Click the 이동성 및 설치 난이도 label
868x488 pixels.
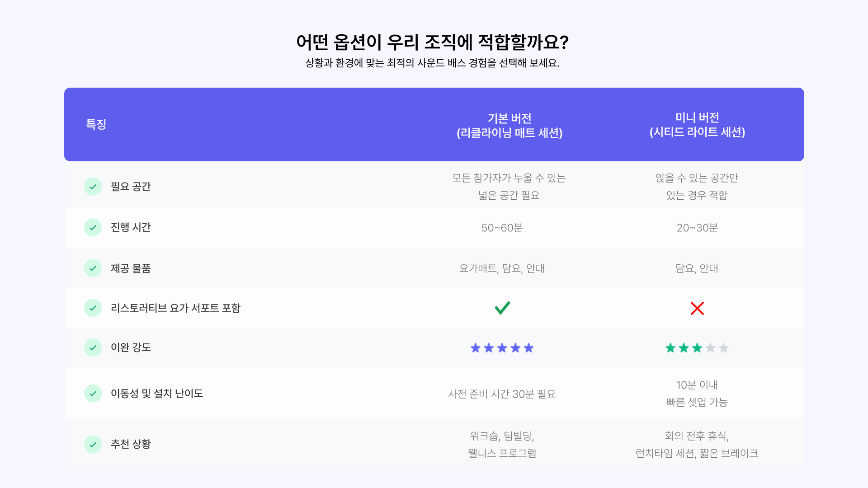(x=157, y=394)
